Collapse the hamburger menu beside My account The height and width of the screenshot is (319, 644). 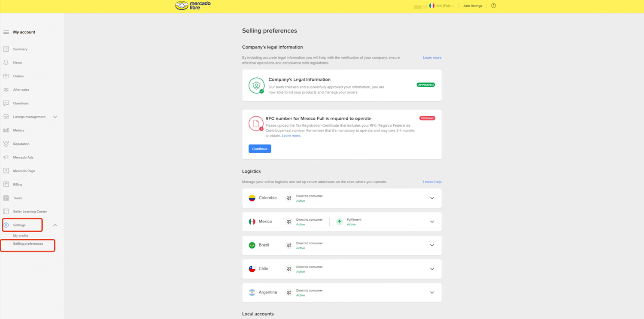(x=6, y=32)
